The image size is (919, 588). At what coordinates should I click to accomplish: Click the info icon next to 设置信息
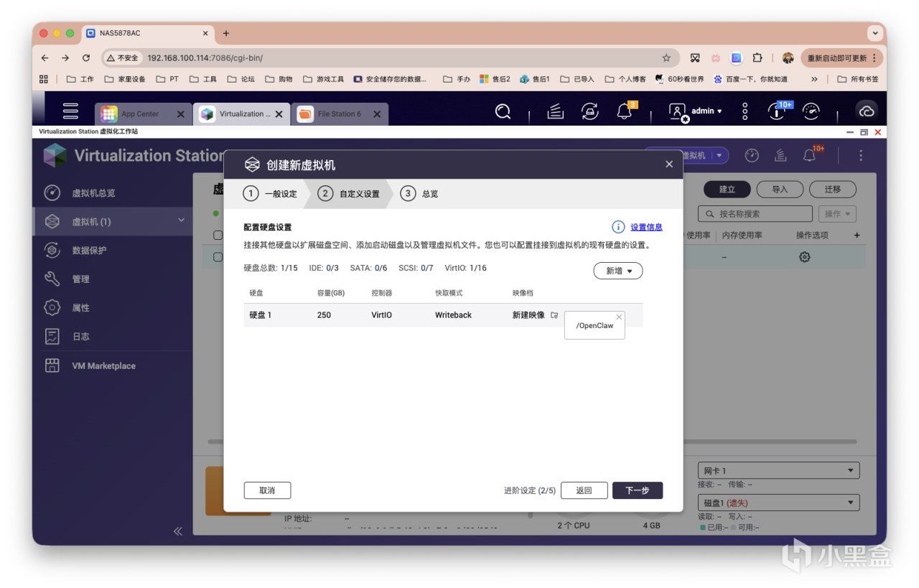[618, 227]
